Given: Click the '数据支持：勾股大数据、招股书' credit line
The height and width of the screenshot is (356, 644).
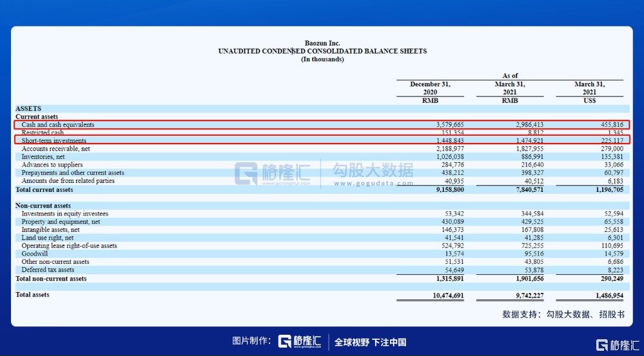Looking at the screenshot, I should (563, 315).
